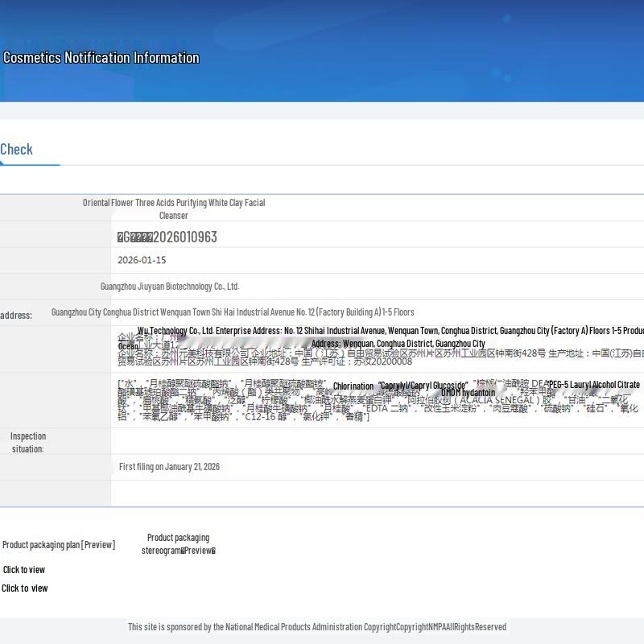Click the Address: Wenquan, Conghua District text
The width and height of the screenshot is (644, 644).
click(398, 344)
